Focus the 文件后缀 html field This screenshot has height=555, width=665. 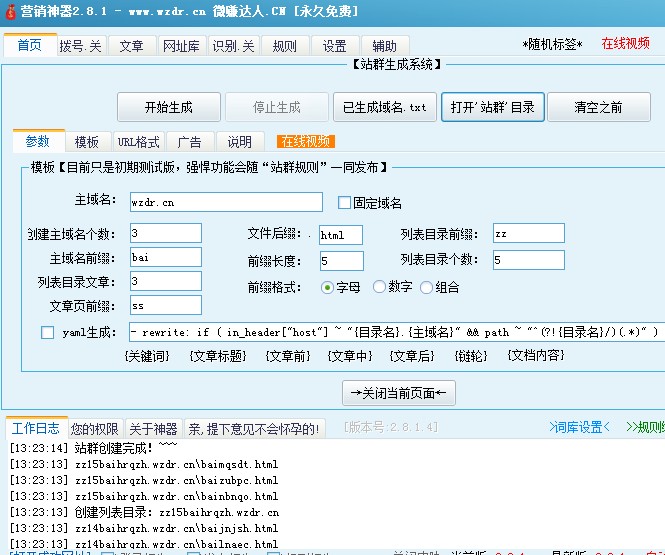(x=341, y=235)
